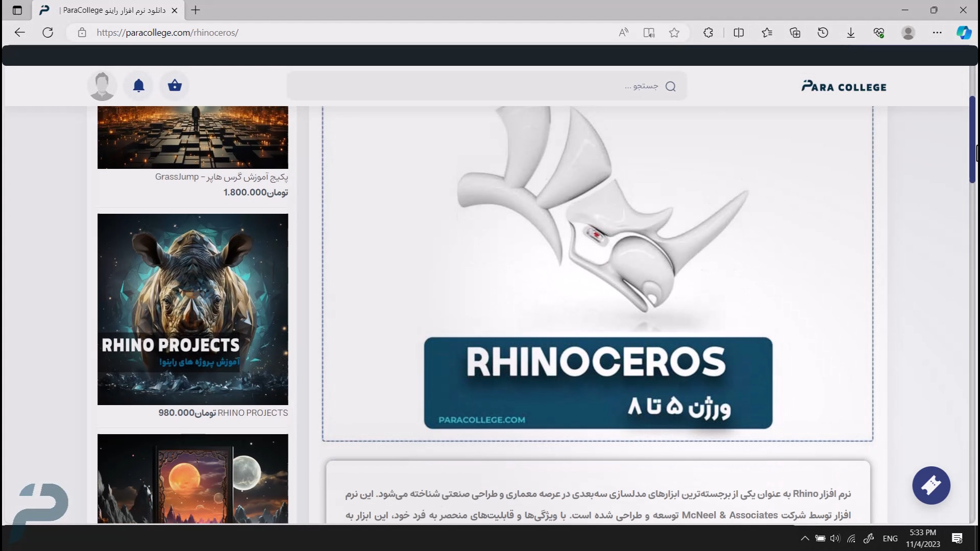This screenshot has height=551, width=980.
Task: Open the ENG language switcher in taskbar
Action: point(890,538)
